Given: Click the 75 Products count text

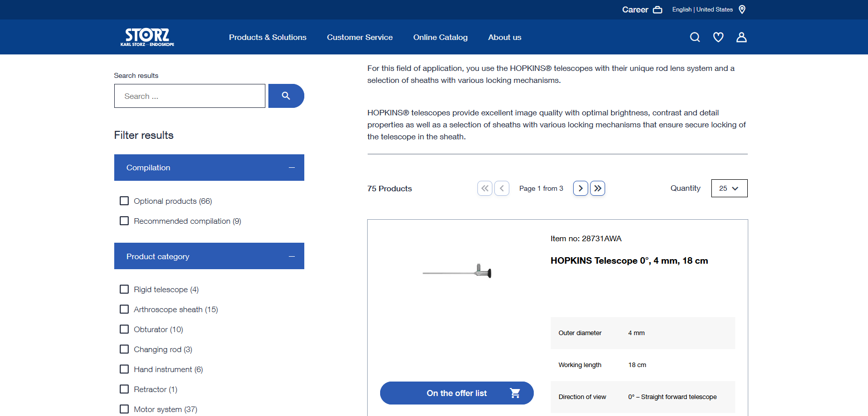Looking at the screenshot, I should (390, 189).
